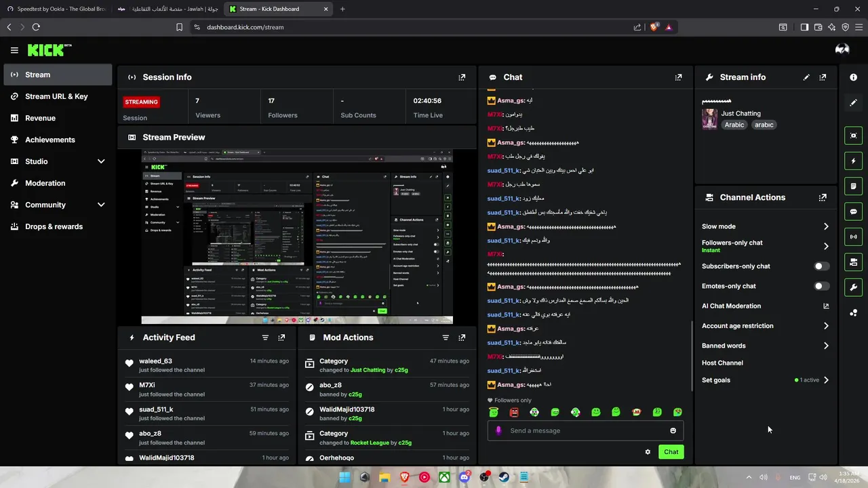
Task: Toggle the channel actions widget icon in the right bar
Action: 853,262
